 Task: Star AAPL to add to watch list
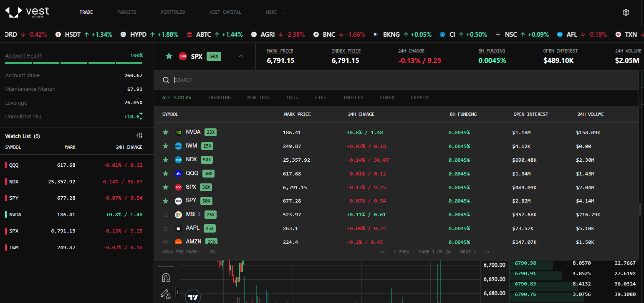166,228
